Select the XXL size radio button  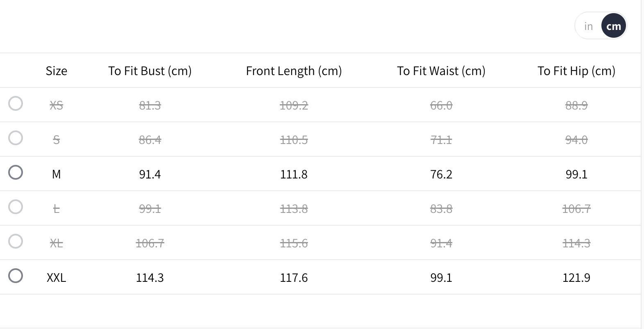16,276
